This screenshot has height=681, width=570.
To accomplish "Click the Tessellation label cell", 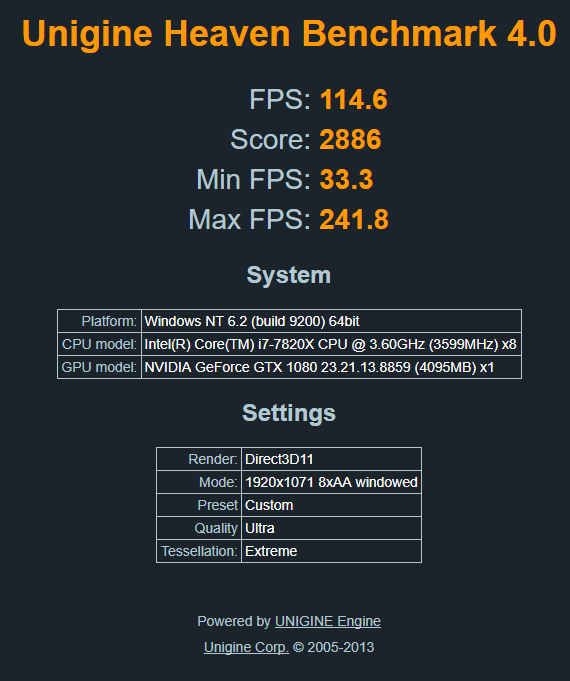I will point(199,552).
